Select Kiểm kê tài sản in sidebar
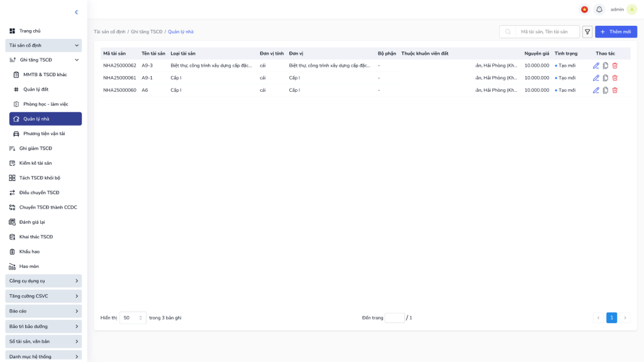Screen dimensions: 644x362 tap(35, 163)
